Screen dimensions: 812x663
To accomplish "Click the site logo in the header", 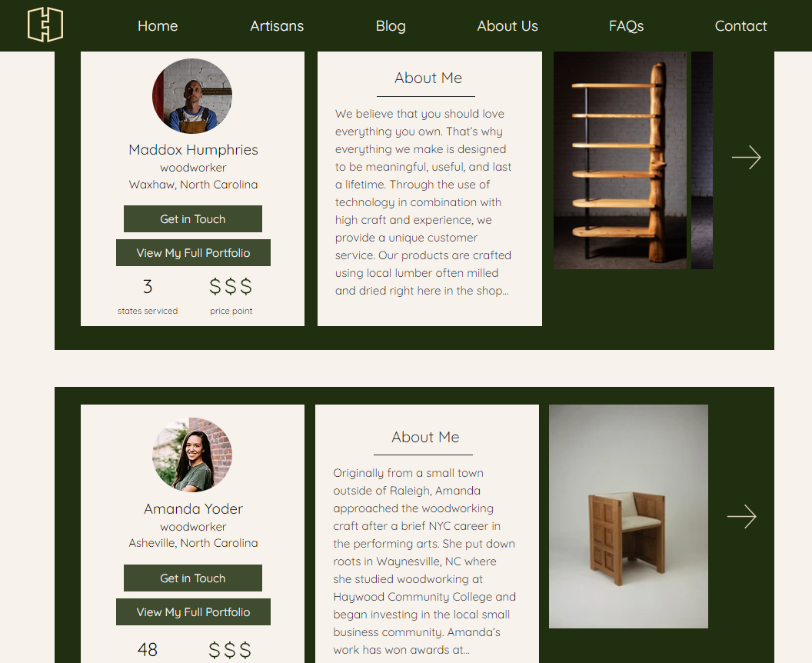I will [x=45, y=25].
